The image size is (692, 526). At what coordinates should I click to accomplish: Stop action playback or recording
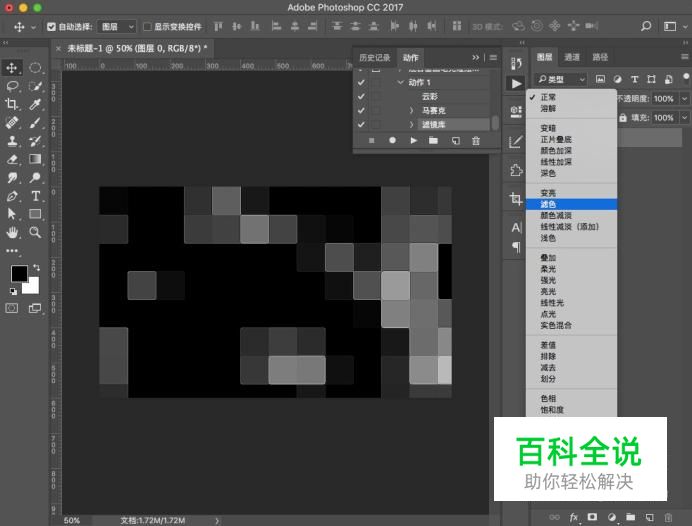click(x=372, y=141)
